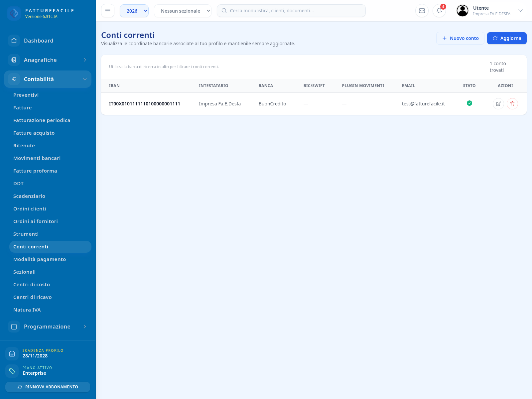Image resolution: width=532 pixels, height=399 pixels.
Task: Open Fatture proforma
Action: pyautogui.click(x=50, y=171)
